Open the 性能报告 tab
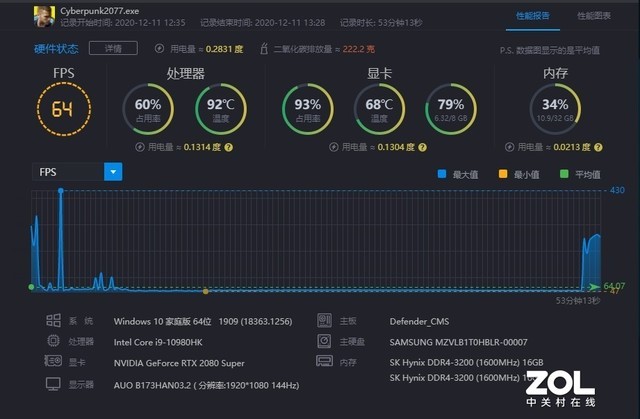The height and width of the screenshot is (419, 640). coord(533,16)
